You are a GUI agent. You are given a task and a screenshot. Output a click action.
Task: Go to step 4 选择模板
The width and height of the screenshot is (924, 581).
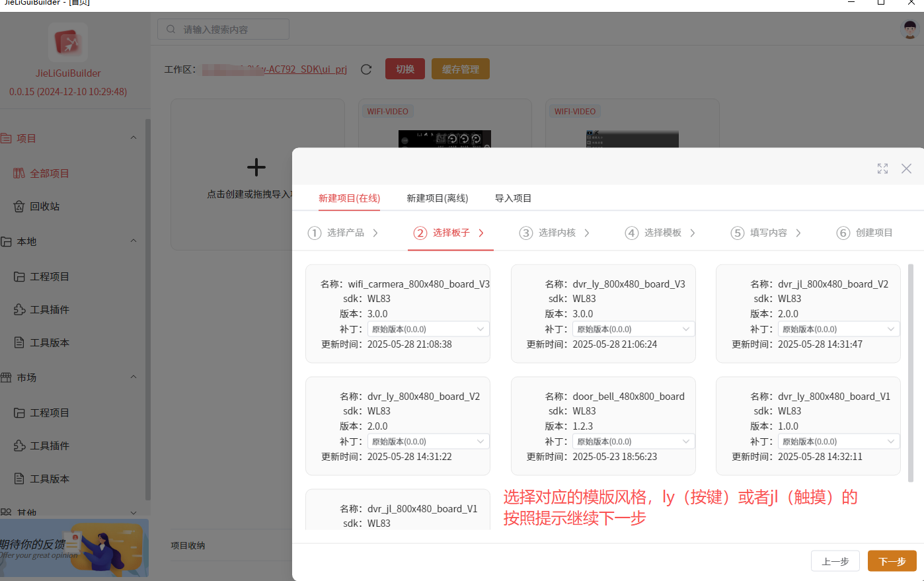pyautogui.click(x=660, y=233)
